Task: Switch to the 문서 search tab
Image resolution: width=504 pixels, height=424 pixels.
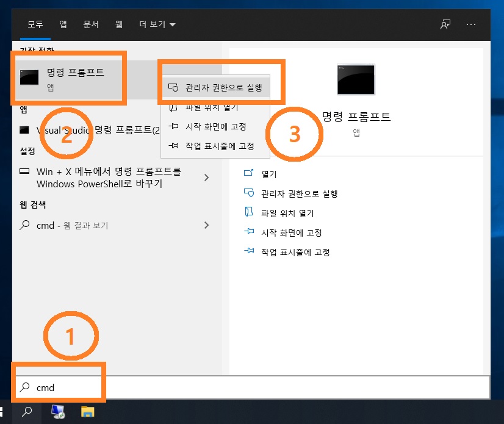Action: [91, 24]
